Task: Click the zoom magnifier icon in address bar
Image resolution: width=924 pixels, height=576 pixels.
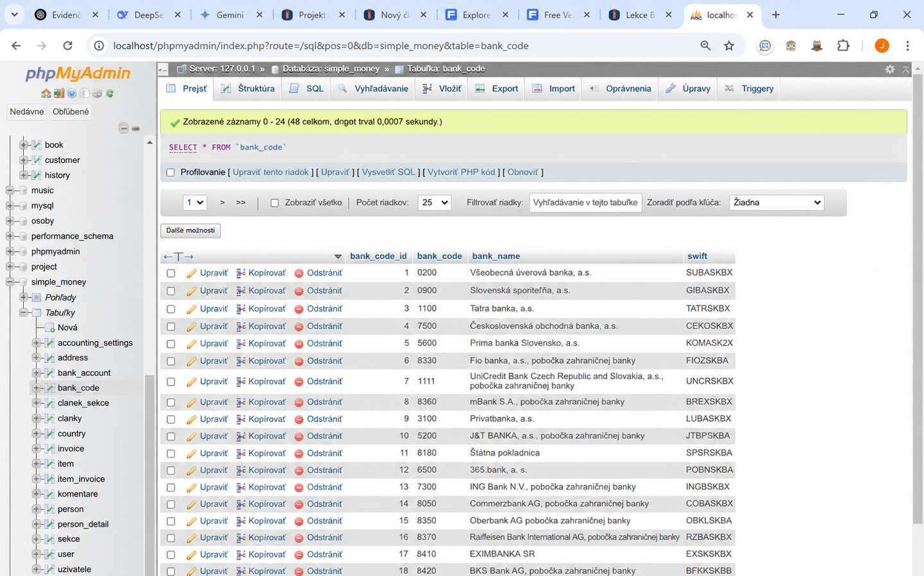Action: click(705, 46)
